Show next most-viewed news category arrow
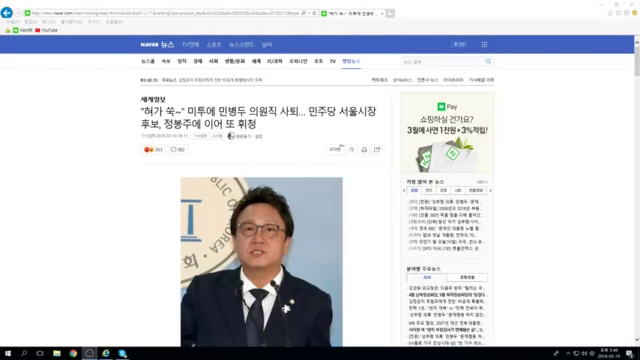 pyautogui.click(x=491, y=191)
